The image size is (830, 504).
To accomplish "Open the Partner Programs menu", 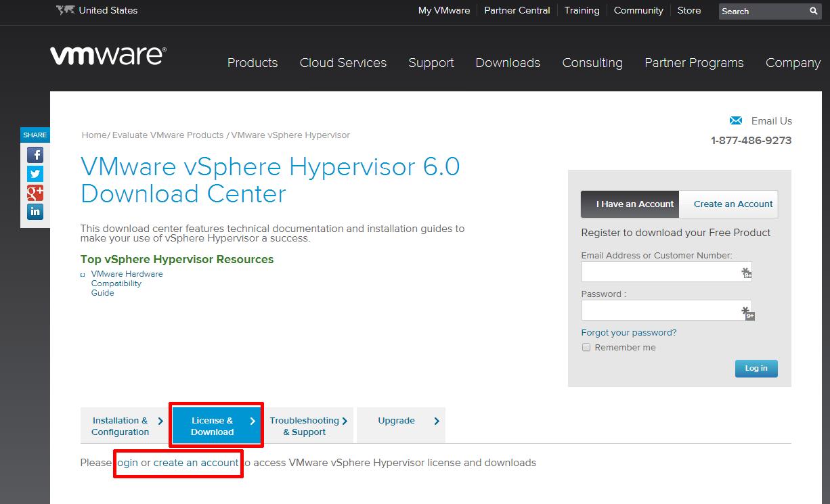I will 694,63.
